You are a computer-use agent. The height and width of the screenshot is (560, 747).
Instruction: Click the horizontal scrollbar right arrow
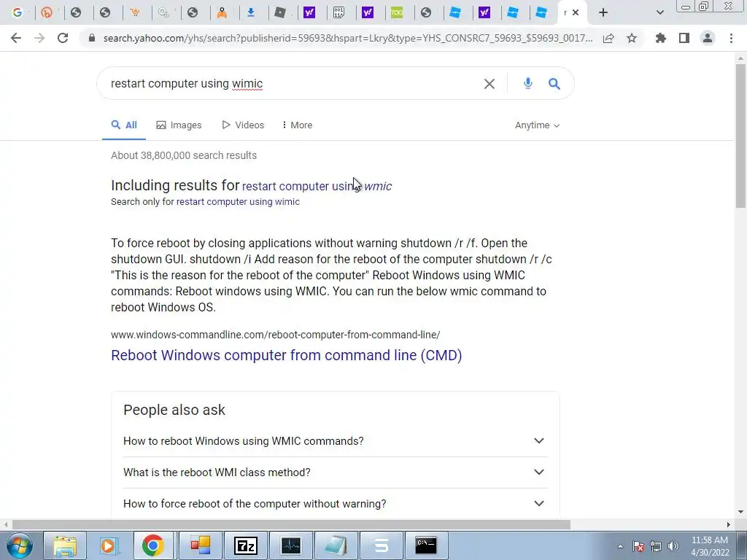729,525
